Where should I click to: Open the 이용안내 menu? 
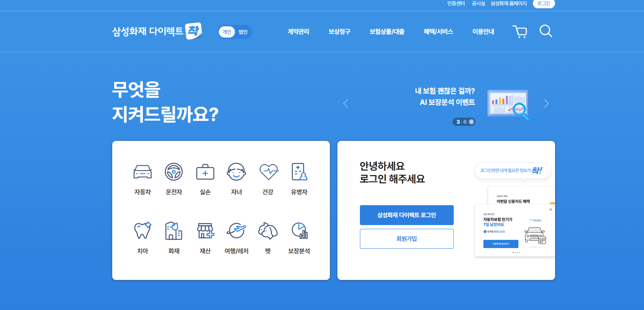(x=483, y=32)
